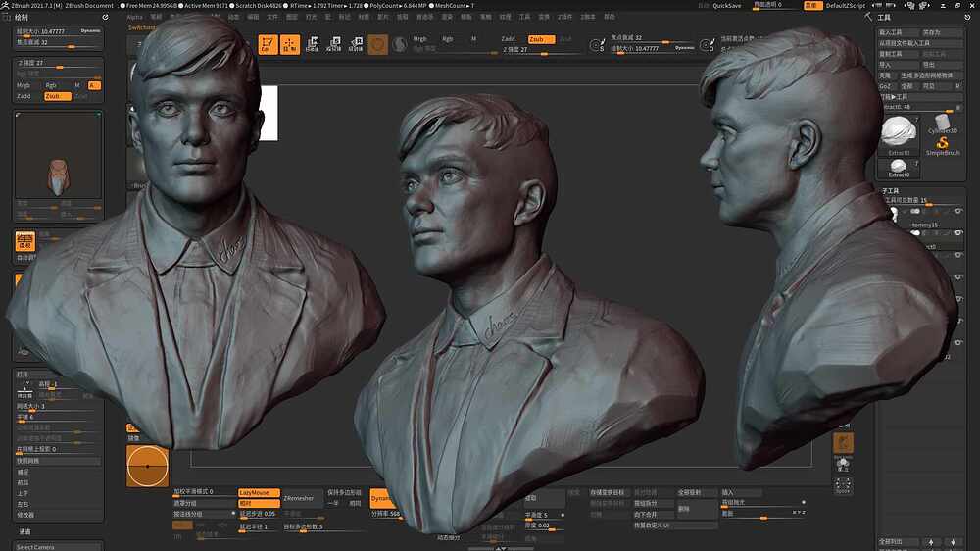Expand the 前后 section in left panel
Viewport: 980px width, 551px height.
tap(23, 482)
